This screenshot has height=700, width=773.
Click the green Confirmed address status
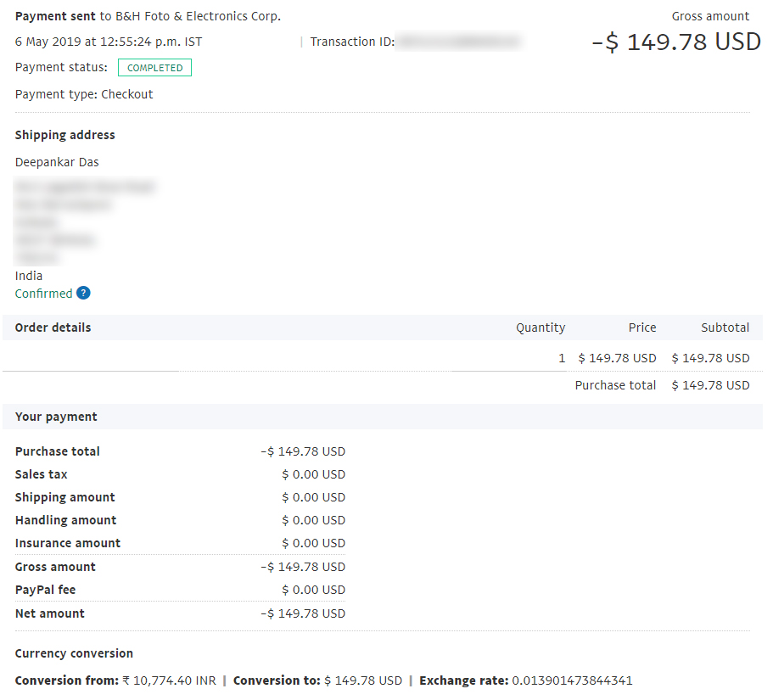(x=43, y=294)
